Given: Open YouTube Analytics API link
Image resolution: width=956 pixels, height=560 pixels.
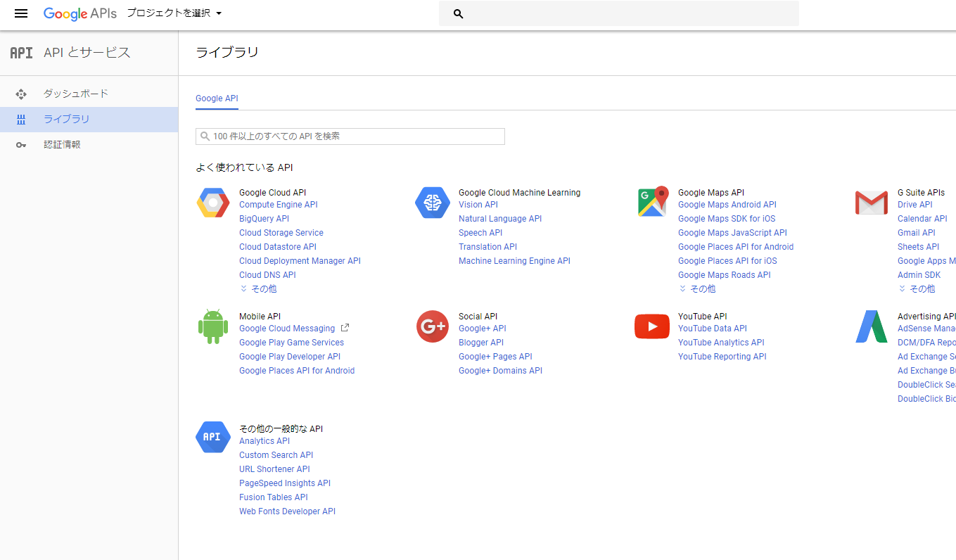Looking at the screenshot, I should 721,343.
